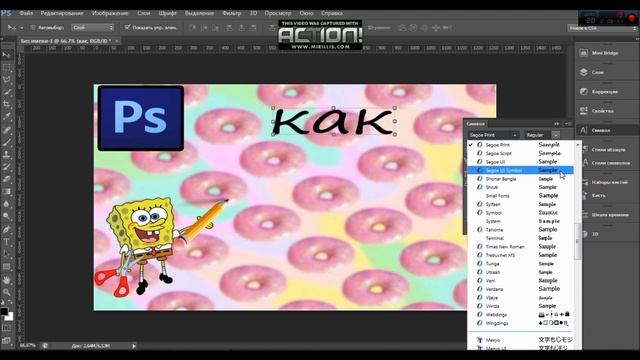The height and width of the screenshot is (360, 640).
Task: Select the Healing Brush tool
Action: click(x=7, y=130)
